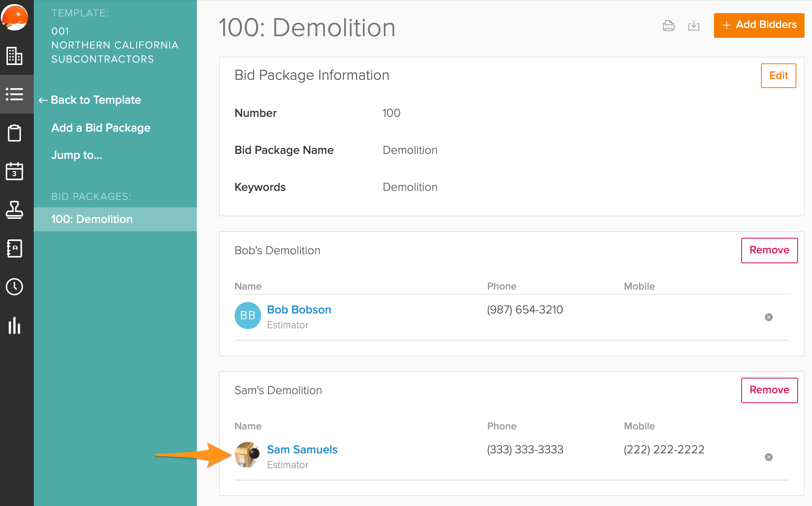Open Bob Bobson contact link
Screen dimensions: 812x506
[x=299, y=310]
